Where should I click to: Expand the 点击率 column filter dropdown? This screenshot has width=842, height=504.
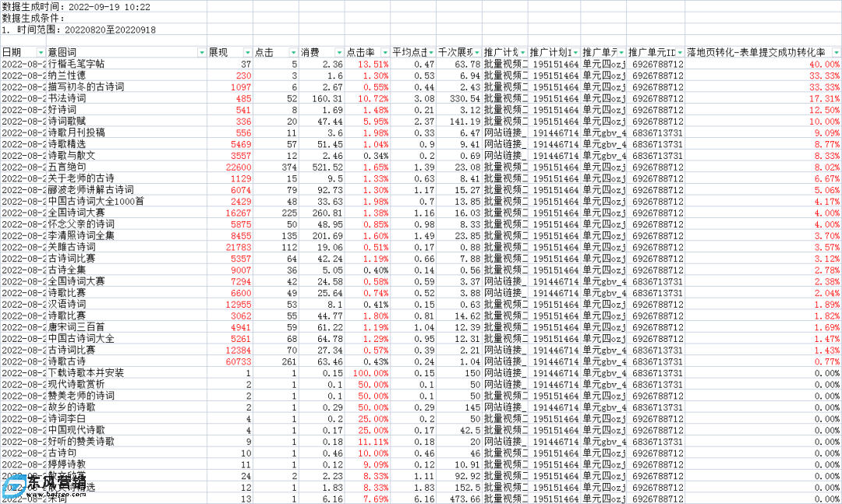(384, 52)
